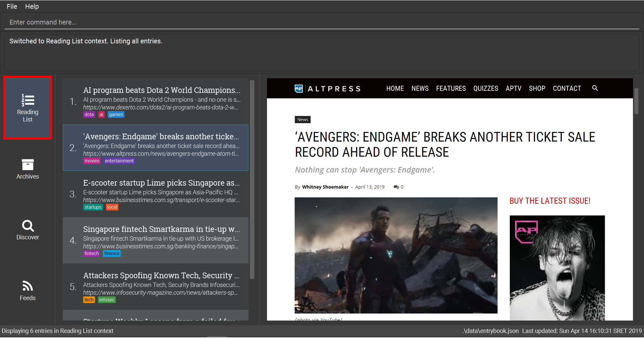Screen dimensions: 644x338
Task: Open APTV in AltPress navigation
Action: (514, 88)
